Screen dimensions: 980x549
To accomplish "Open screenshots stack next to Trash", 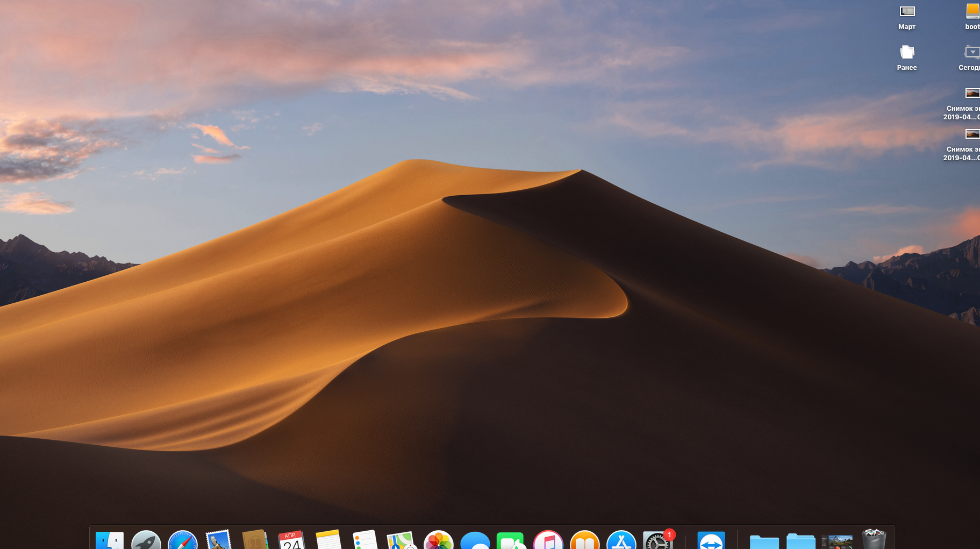I will coord(838,541).
